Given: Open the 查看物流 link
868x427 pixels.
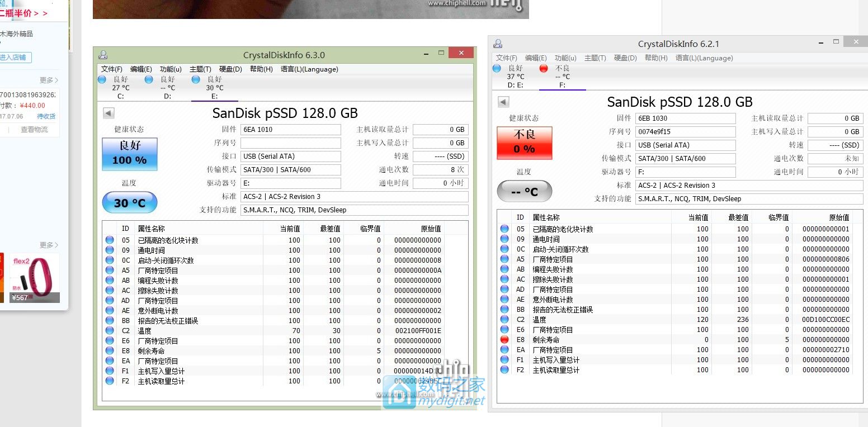Looking at the screenshot, I should 34,130.
